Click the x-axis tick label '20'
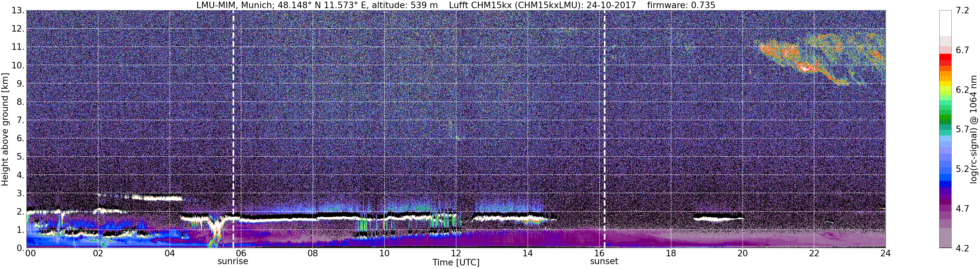This screenshot has height=269, width=980. [x=742, y=253]
